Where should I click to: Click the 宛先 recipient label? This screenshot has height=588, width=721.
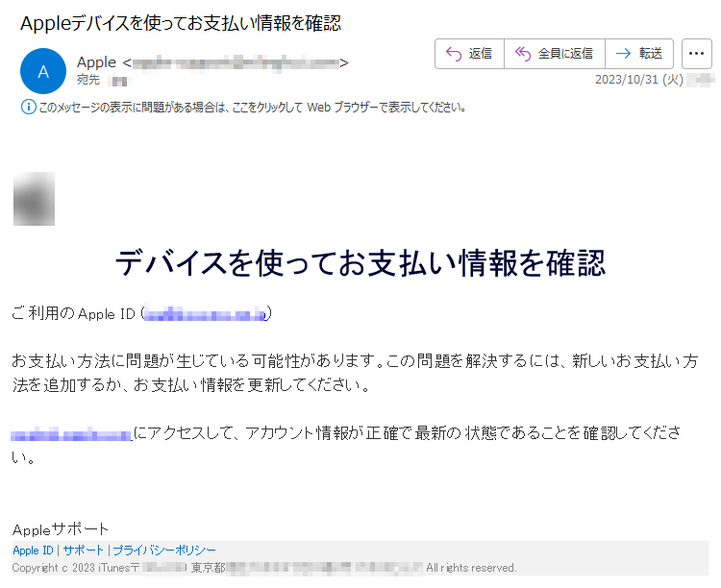[x=88, y=80]
